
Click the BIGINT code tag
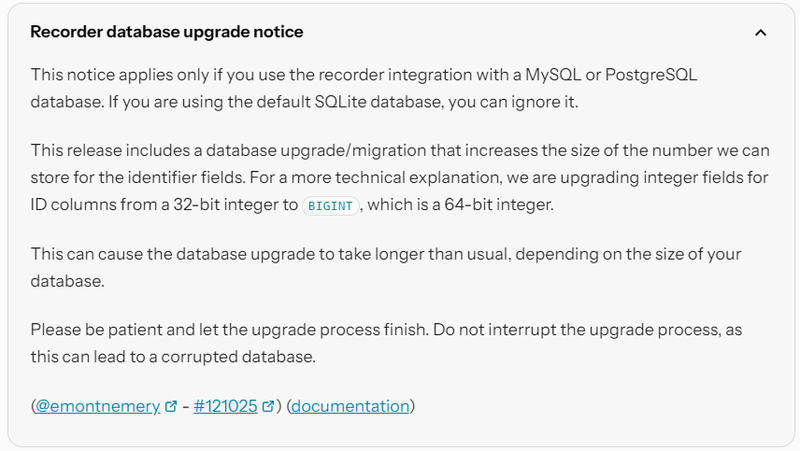(x=330, y=206)
